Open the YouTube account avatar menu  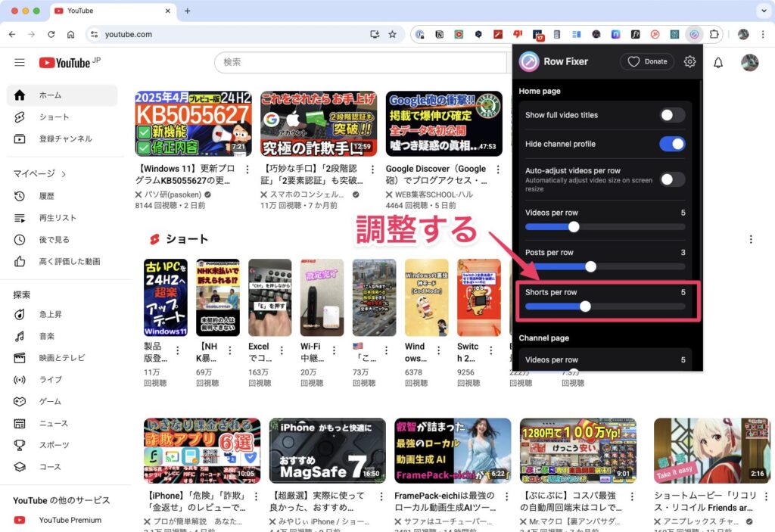[x=749, y=62]
